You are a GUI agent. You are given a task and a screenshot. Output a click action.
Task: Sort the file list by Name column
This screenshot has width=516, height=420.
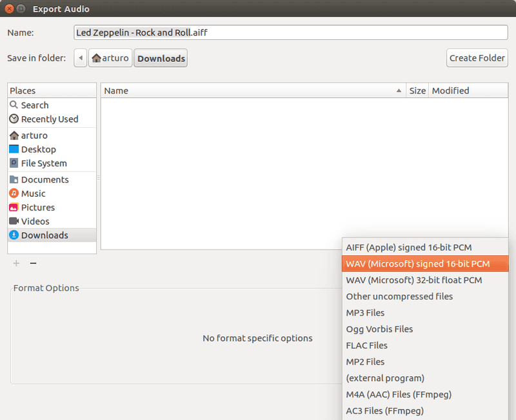click(252, 91)
